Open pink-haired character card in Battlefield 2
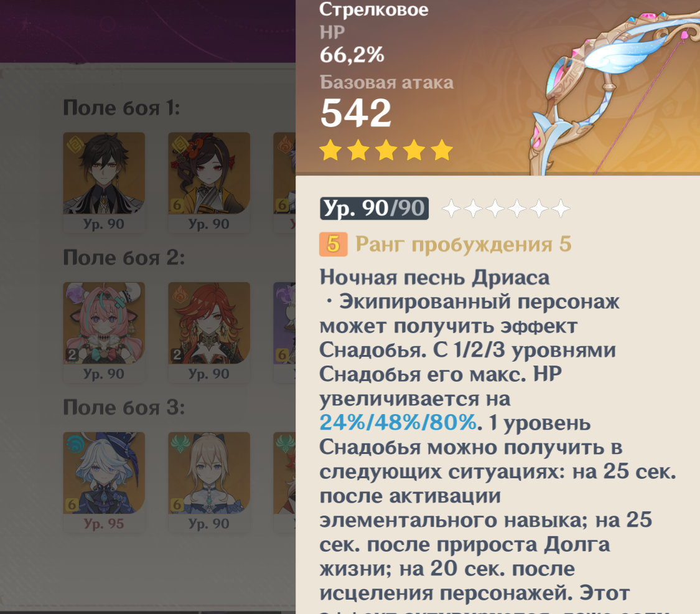700x614 pixels. pos(103,323)
